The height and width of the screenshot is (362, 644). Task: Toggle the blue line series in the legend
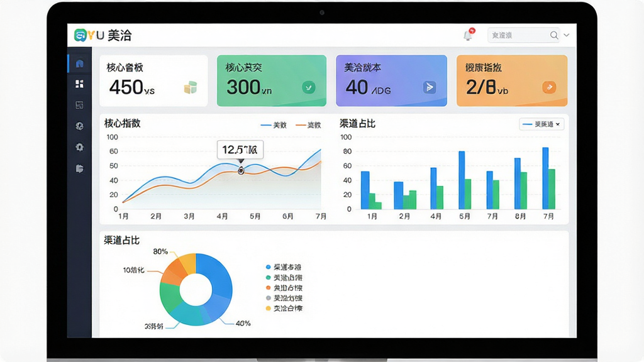(274, 125)
